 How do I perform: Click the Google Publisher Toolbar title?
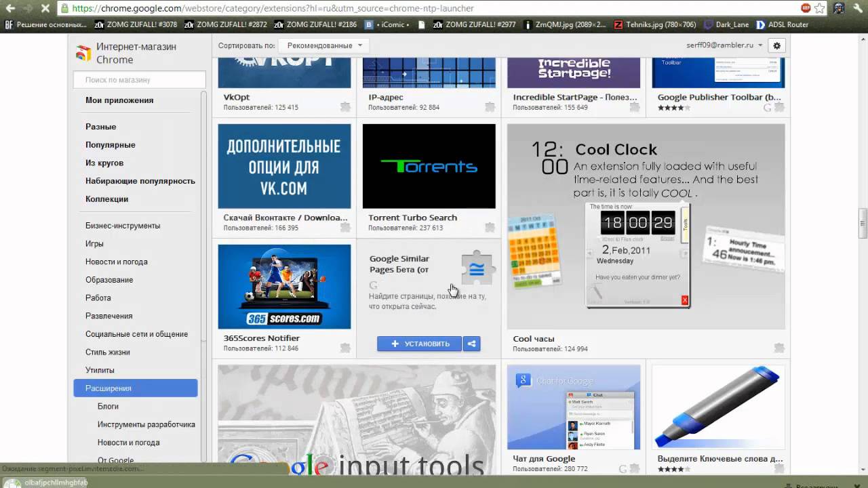[x=719, y=98]
